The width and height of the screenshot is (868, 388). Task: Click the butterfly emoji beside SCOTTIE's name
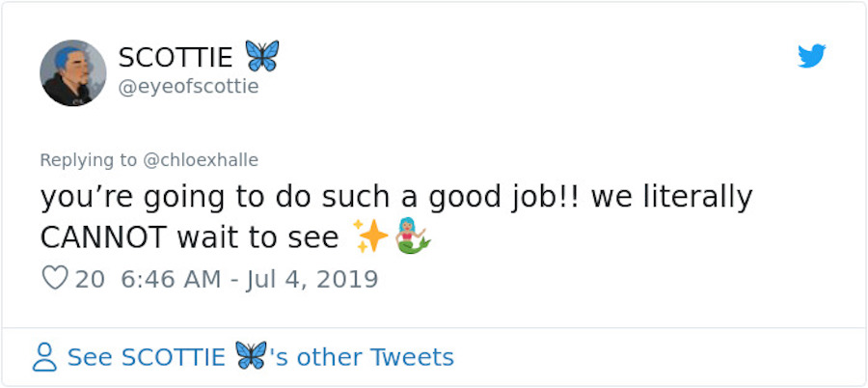coord(261,56)
